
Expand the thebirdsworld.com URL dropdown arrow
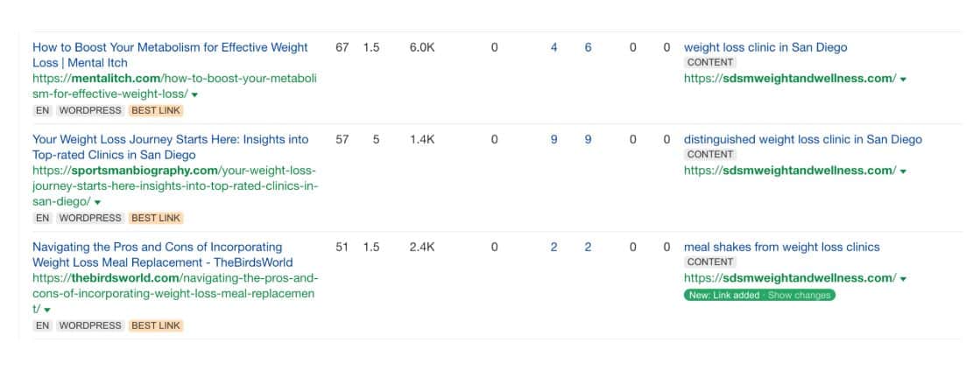click(x=47, y=310)
